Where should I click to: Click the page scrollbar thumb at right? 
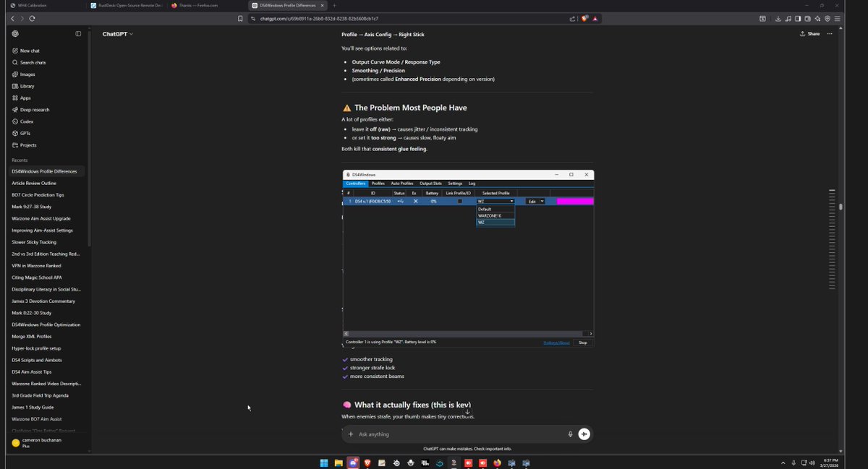pos(841,207)
